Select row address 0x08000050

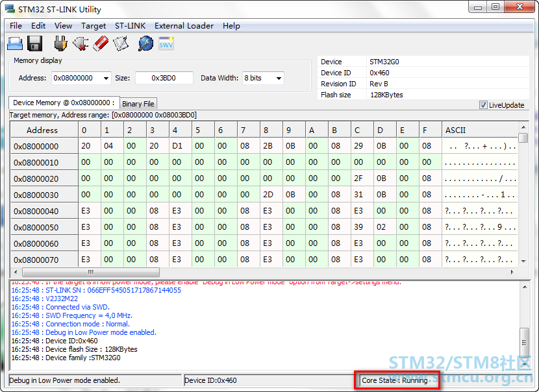click(44, 227)
